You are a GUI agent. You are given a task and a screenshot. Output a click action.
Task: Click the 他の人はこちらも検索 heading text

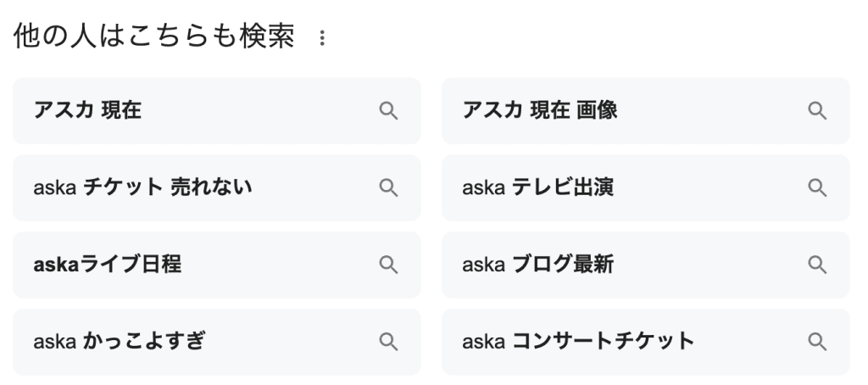tap(154, 37)
